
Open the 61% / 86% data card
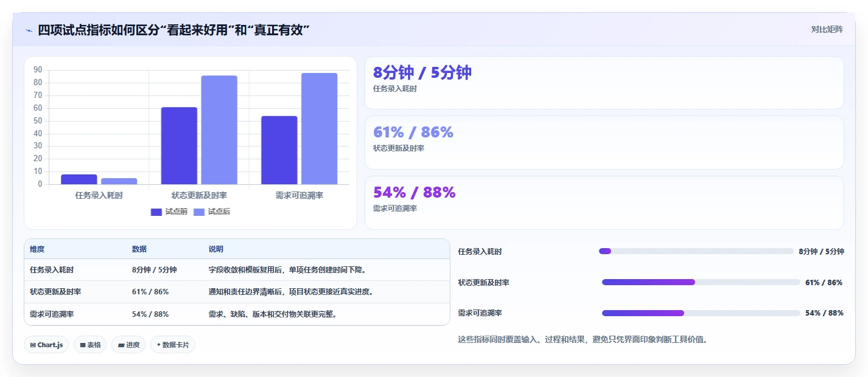(x=604, y=142)
